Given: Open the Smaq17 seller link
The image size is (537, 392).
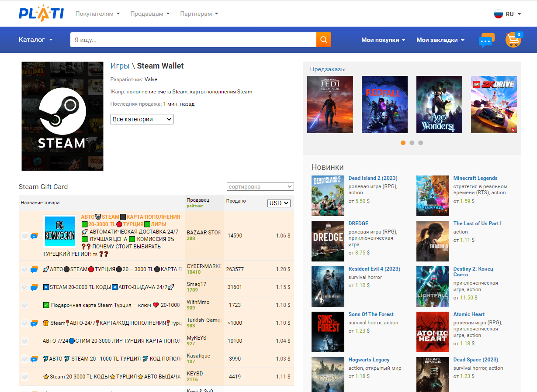Looking at the screenshot, I should [x=197, y=284].
